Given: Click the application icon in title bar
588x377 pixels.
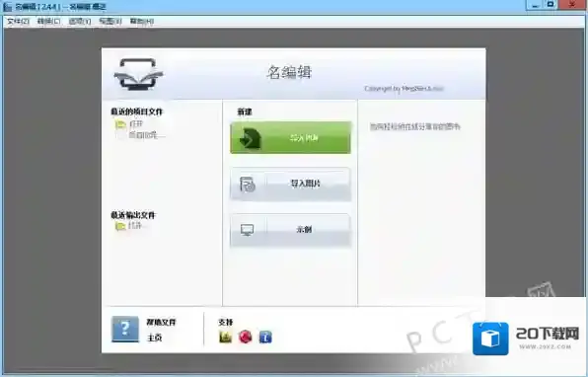Looking at the screenshot, I should point(7,6).
